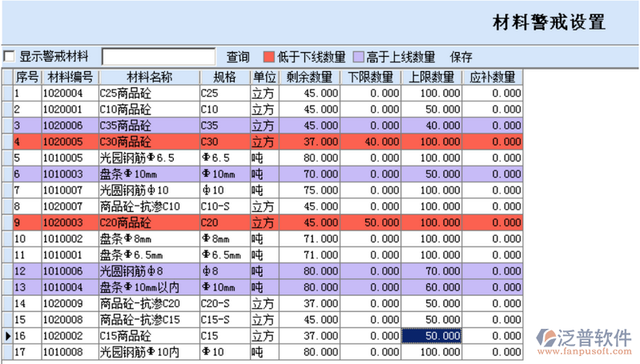Click the 盘条Φ10mm以内 name cell

(150, 287)
